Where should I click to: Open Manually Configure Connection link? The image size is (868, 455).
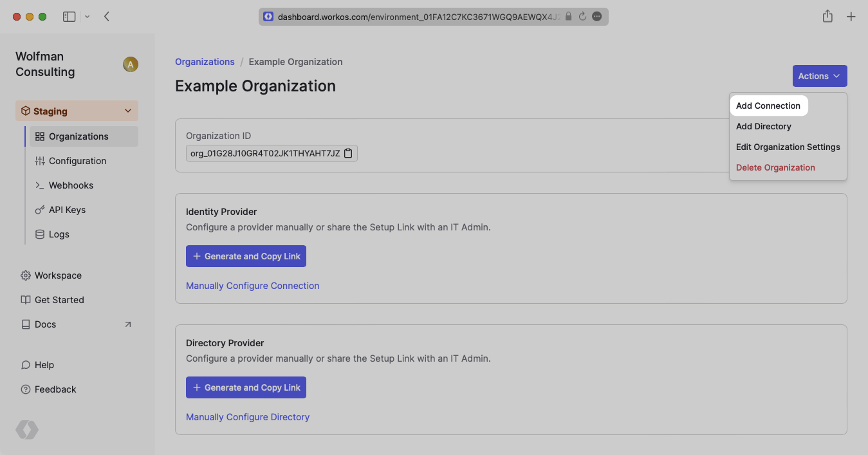tap(252, 285)
